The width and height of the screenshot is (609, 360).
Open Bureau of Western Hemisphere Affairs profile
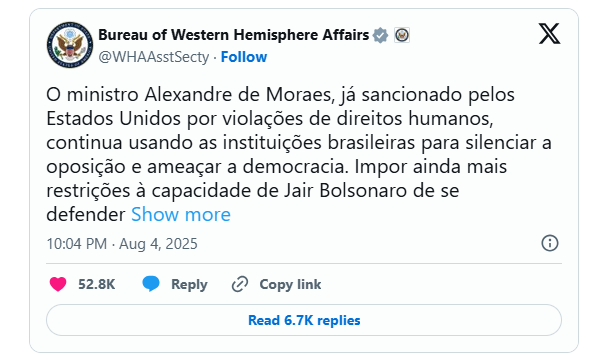(233, 35)
